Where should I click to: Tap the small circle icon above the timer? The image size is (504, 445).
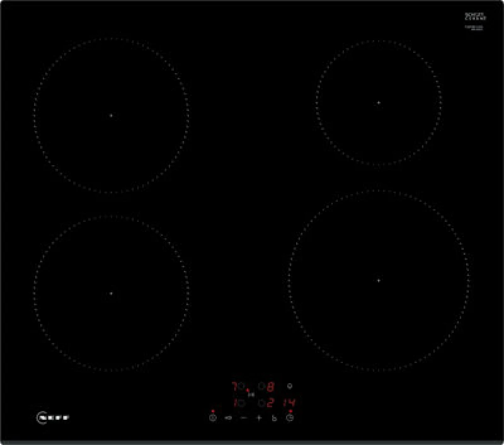(x=289, y=386)
